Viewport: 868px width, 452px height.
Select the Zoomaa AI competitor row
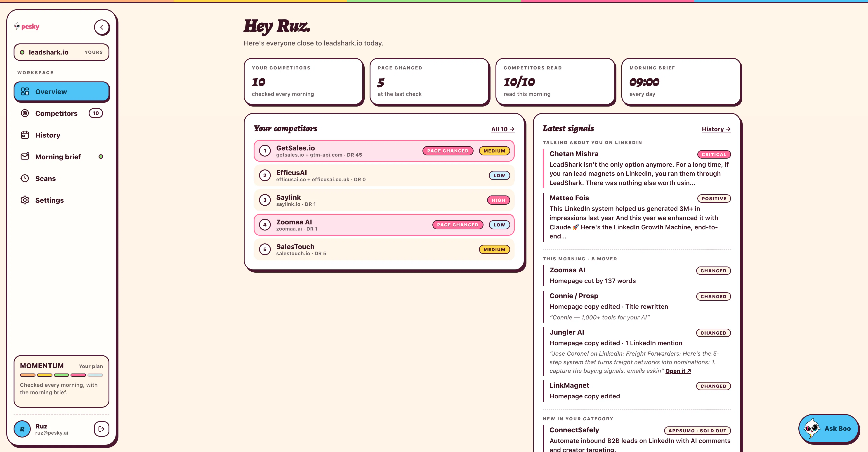coord(384,225)
